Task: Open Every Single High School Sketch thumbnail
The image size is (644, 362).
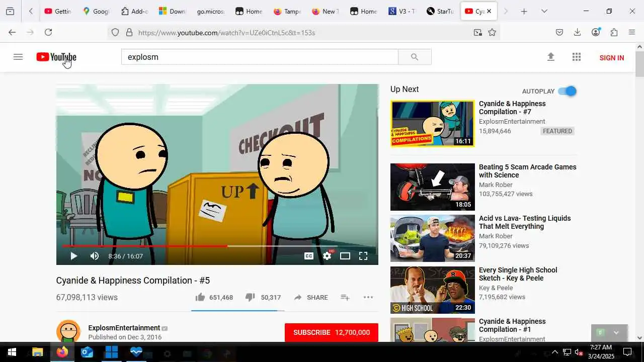Action: pos(433,290)
